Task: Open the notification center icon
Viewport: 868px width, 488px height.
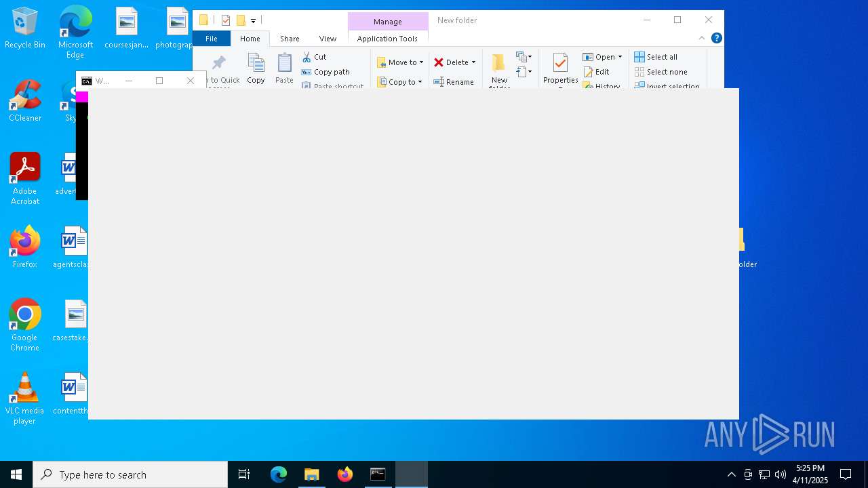Action: pyautogui.click(x=846, y=474)
